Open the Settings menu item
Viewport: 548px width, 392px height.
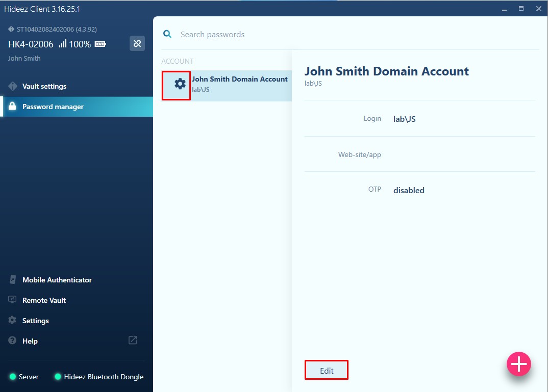tap(36, 321)
